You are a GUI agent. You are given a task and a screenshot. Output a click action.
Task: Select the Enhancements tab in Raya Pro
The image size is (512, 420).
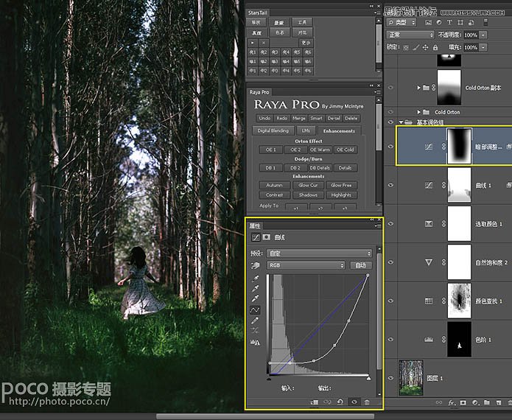pos(339,130)
